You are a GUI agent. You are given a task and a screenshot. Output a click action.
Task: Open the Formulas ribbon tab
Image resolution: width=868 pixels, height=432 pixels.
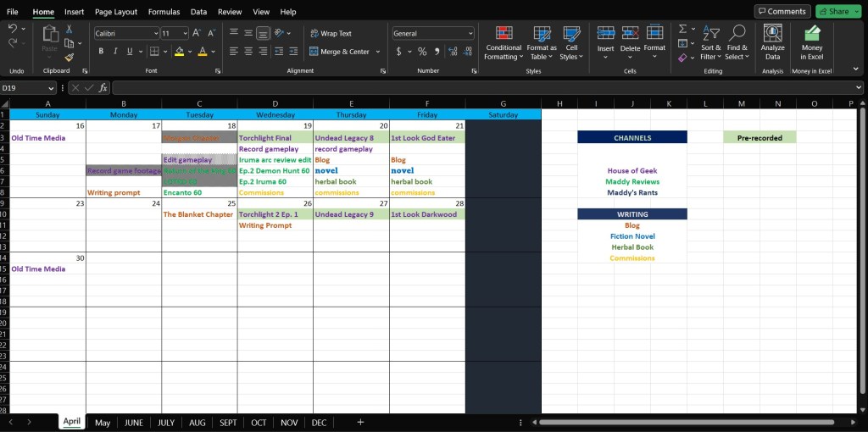(164, 12)
